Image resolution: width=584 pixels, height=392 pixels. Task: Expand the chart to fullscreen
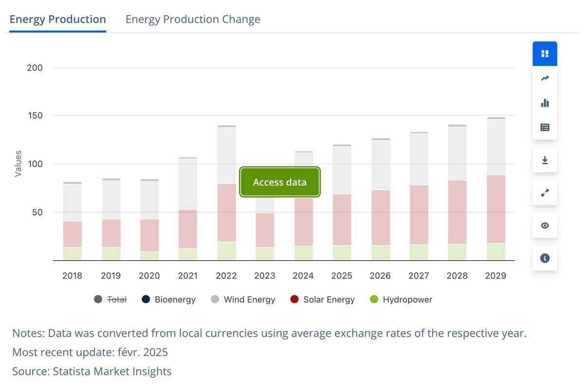point(544,193)
